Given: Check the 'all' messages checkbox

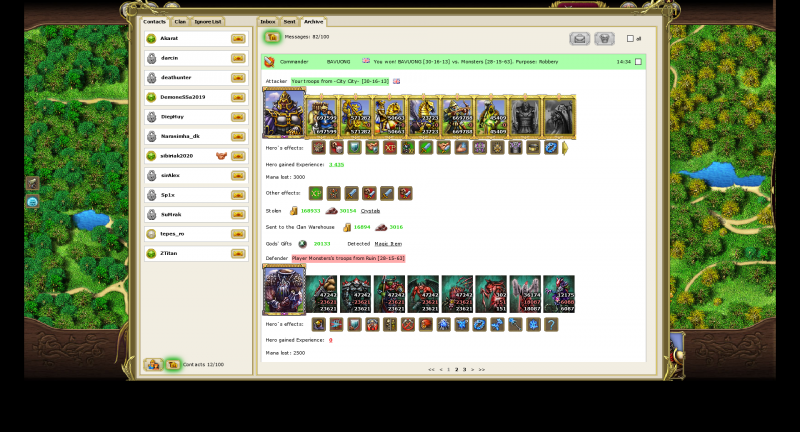Looking at the screenshot, I should tap(629, 39).
